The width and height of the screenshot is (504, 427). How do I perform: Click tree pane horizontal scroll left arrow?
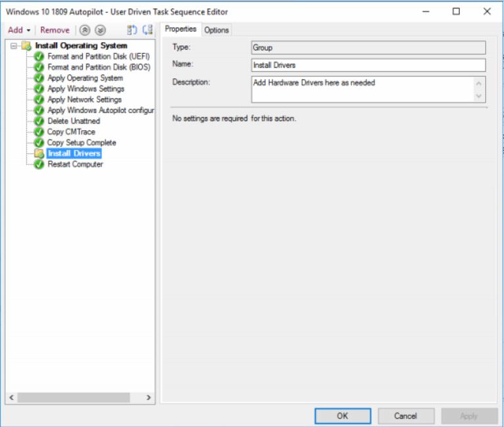click(x=12, y=397)
